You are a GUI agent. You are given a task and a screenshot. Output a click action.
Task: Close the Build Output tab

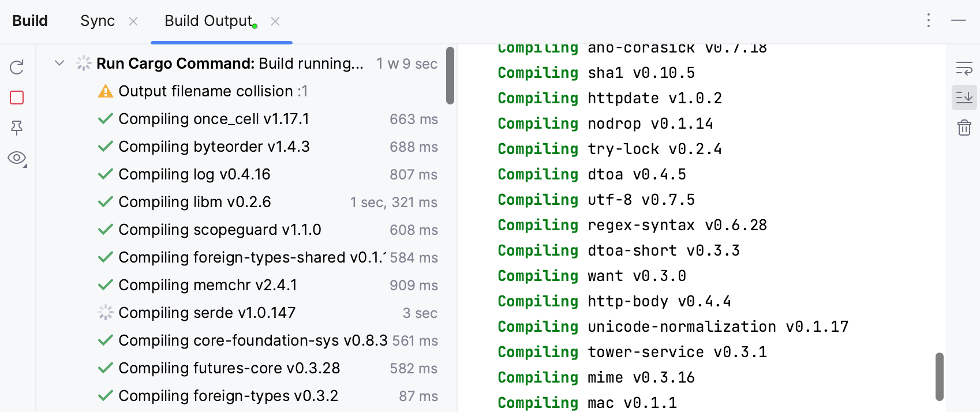(x=275, y=21)
